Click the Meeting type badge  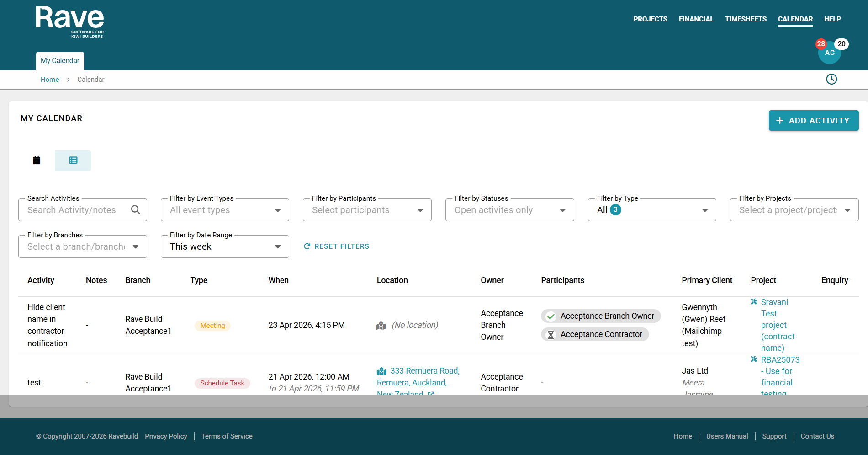(x=212, y=326)
